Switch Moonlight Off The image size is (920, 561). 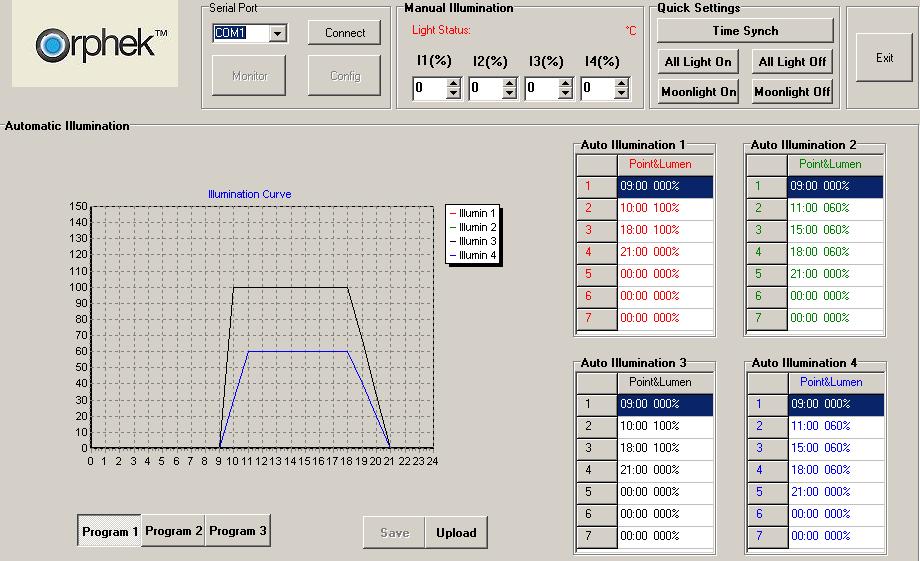pyautogui.click(x=792, y=92)
